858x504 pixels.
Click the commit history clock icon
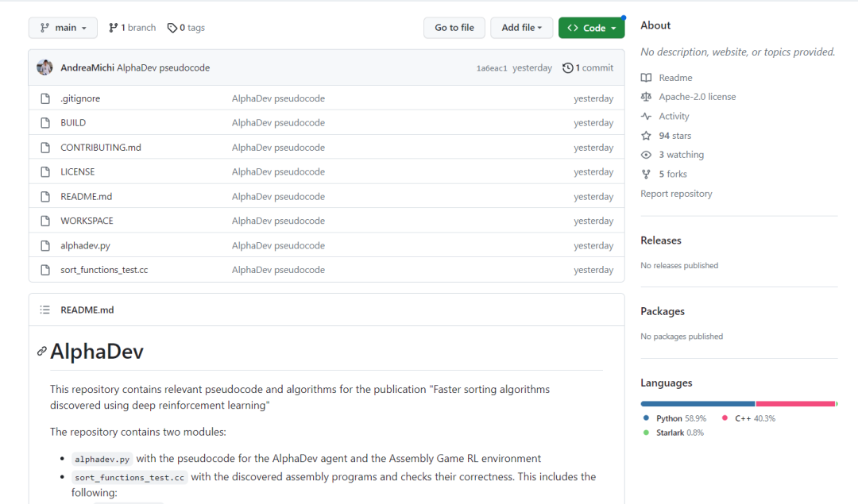[567, 67]
